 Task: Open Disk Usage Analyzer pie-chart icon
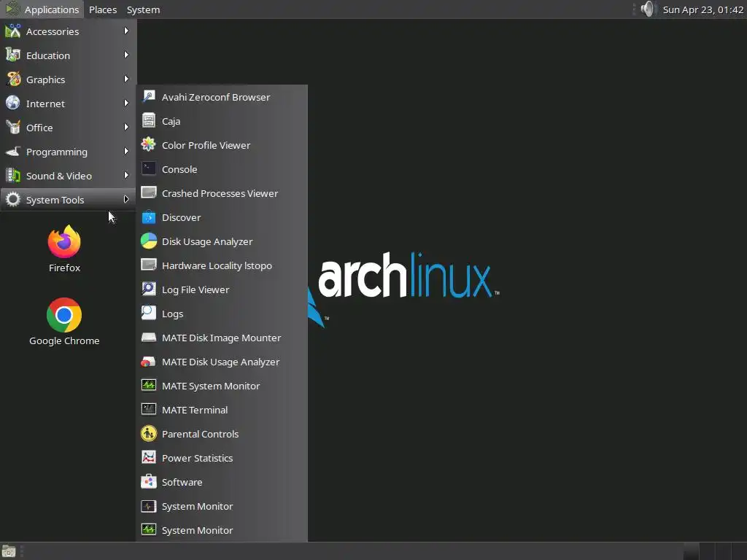[149, 241]
